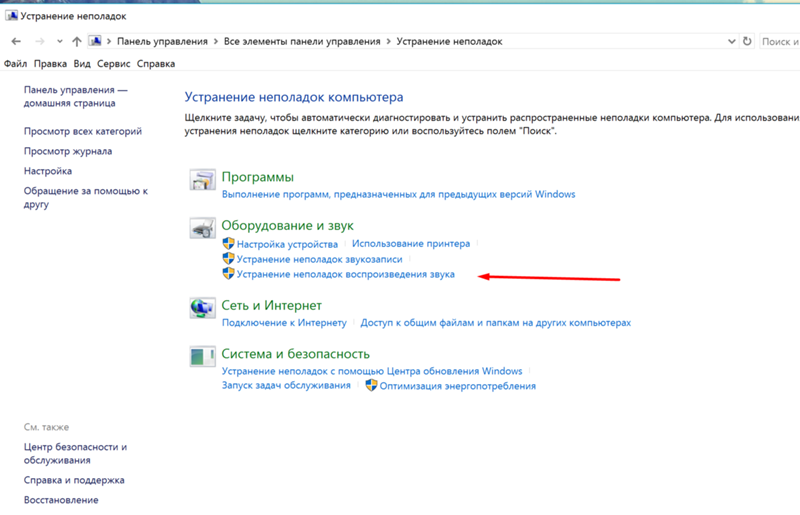Viewport: 800px width, 515px height.
Task: Click the Сеть и Интернет globe icon
Action: 203,308
